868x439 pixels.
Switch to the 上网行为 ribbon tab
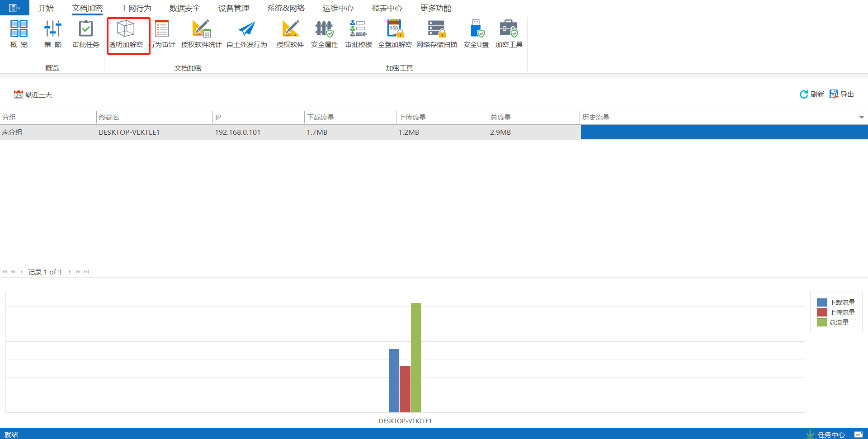136,8
